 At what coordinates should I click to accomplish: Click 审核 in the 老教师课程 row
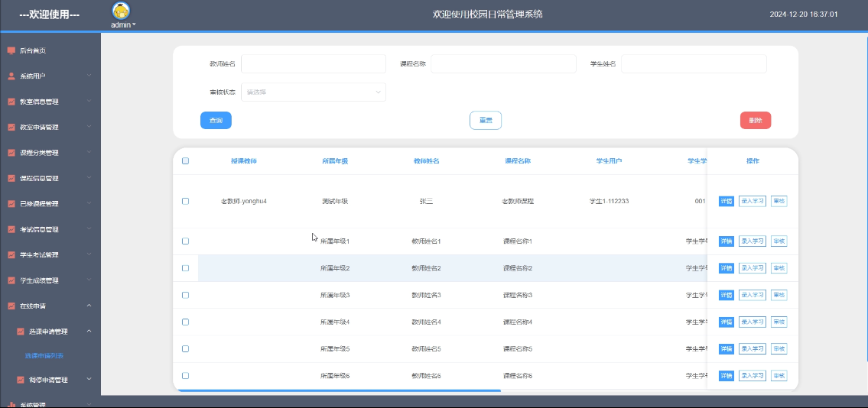[779, 201]
